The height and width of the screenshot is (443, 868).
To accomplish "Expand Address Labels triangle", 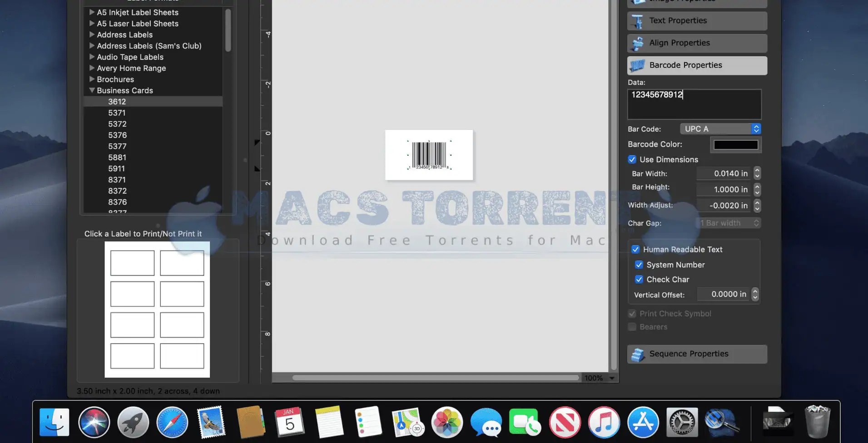I will tap(92, 34).
